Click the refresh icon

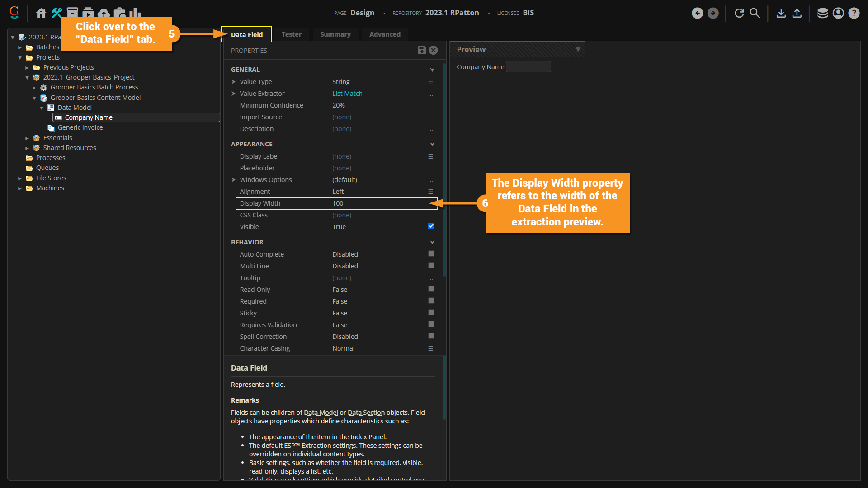click(x=739, y=13)
